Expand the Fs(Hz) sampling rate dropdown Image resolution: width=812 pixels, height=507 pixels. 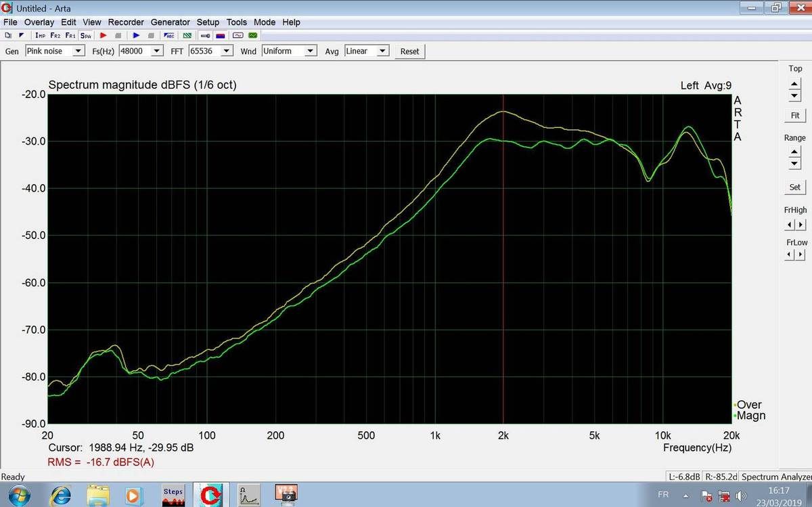(158, 51)
